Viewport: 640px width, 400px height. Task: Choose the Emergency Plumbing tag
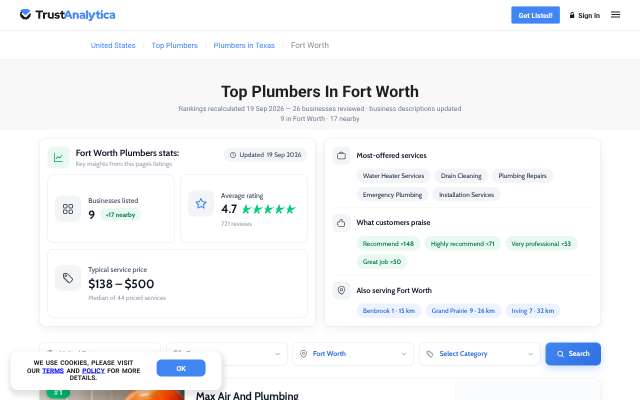[x=392, y=195]
